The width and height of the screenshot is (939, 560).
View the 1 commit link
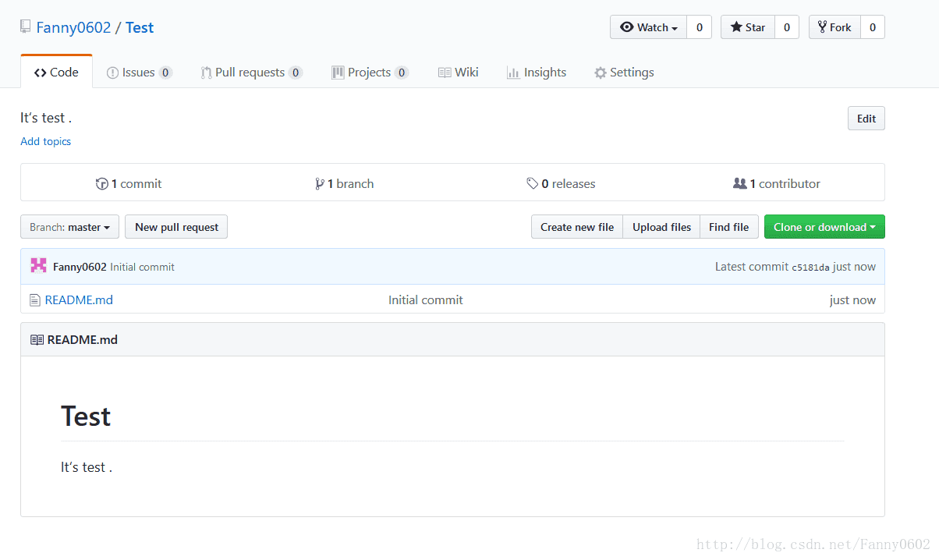pos(129,184)
